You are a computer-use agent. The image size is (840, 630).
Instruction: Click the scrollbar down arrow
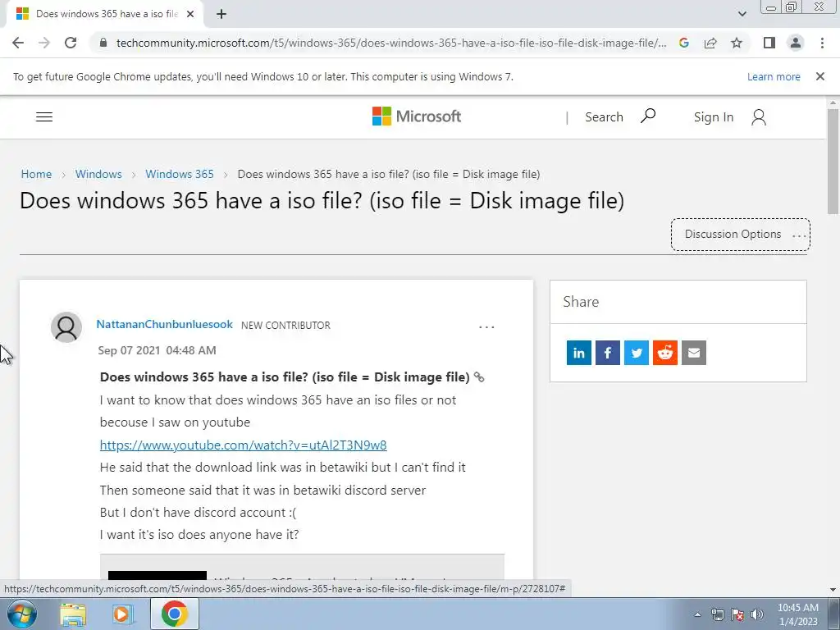point(833,590)
